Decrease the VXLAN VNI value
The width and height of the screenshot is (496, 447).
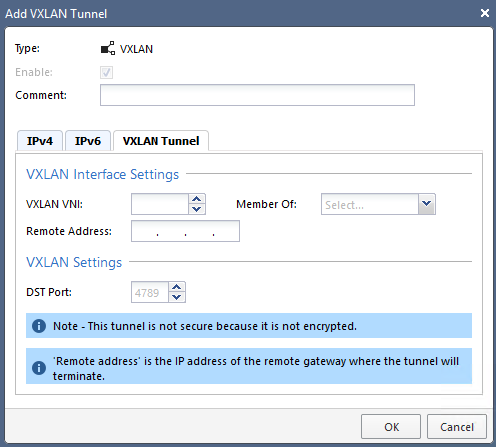pos(197,209)
